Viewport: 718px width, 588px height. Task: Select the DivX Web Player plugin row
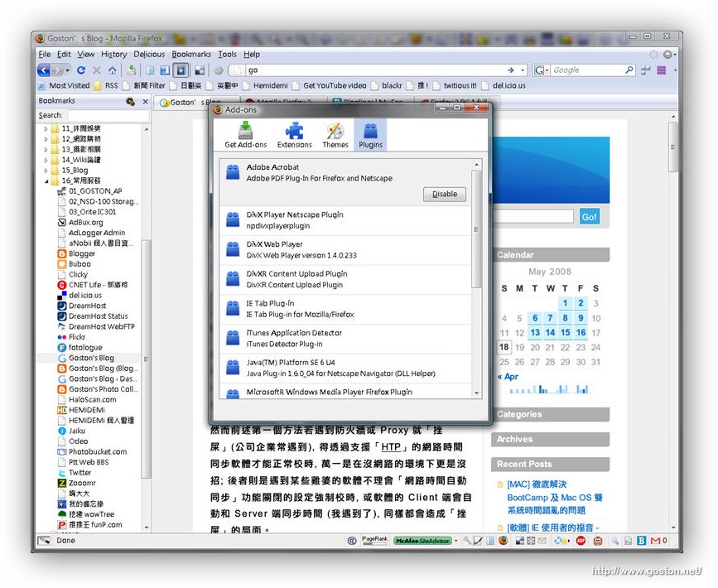[345, 250]
